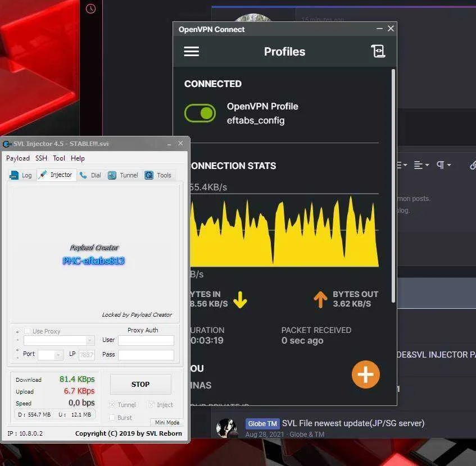Click the thread author avatar thumbnail
476x466 pixels.
(x=227, y=428)
